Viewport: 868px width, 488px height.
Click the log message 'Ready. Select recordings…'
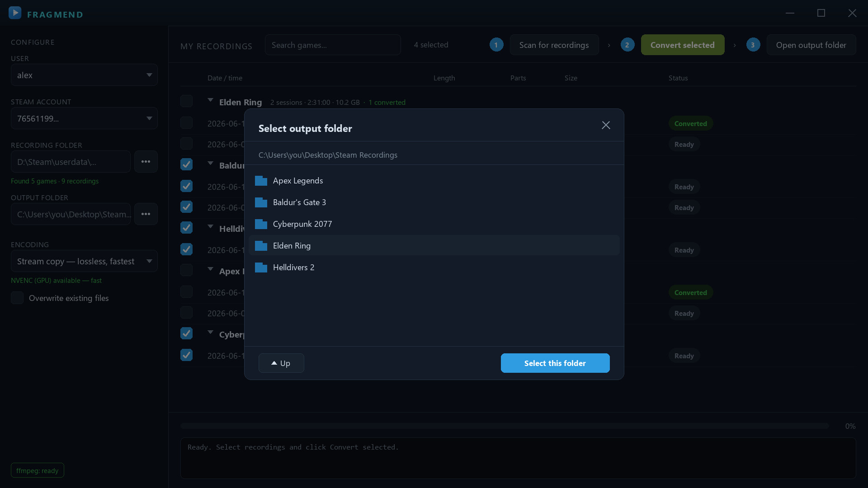pos(293,447)
